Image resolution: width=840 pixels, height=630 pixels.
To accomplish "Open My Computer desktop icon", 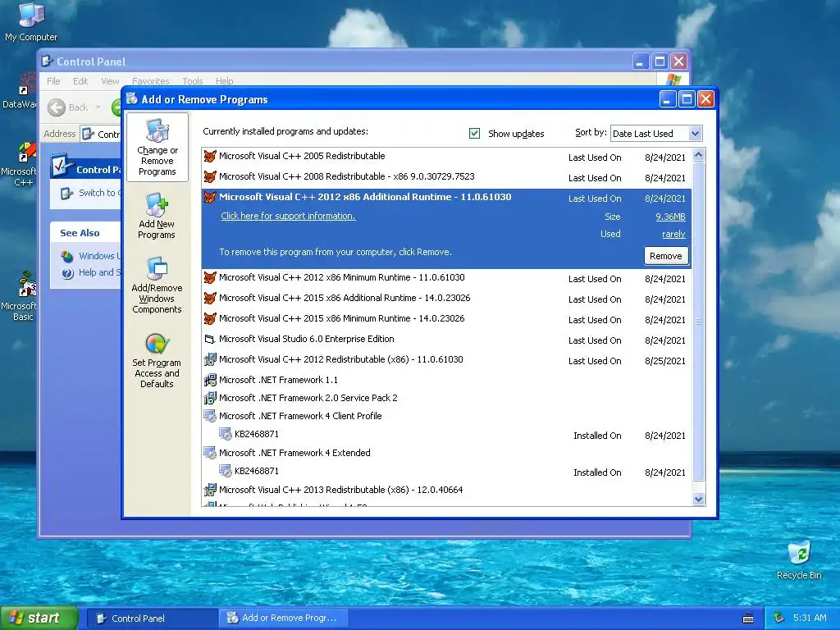I will coord(31,15).
